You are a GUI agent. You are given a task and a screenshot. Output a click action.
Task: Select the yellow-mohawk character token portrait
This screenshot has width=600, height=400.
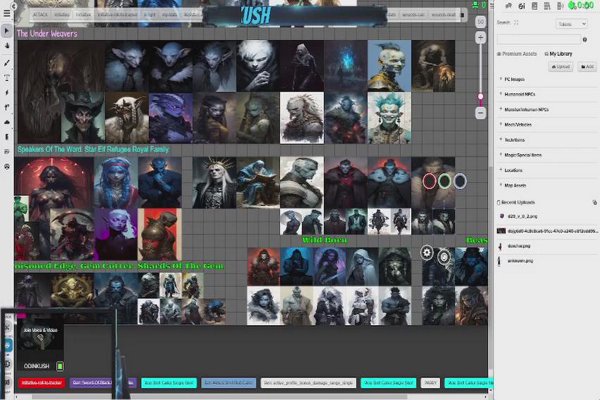[389, 66]
